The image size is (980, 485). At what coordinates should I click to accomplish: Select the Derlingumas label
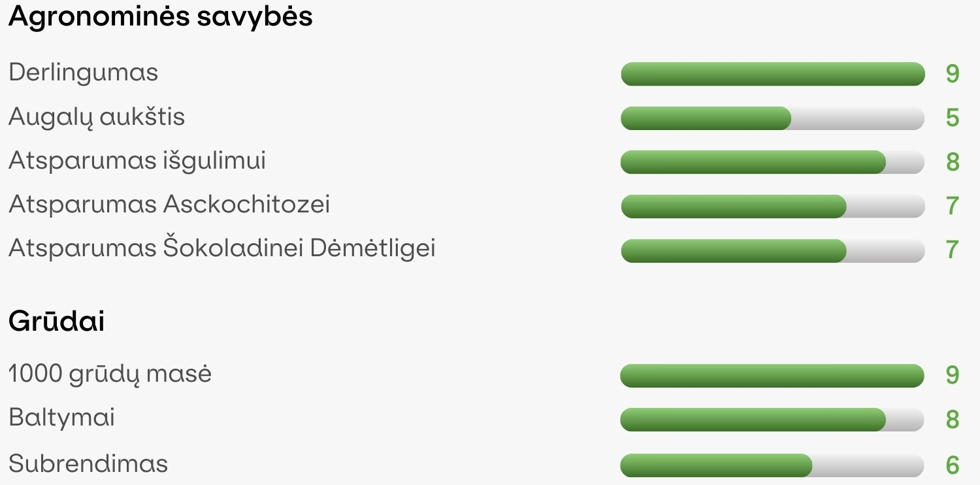(x=84, y=73)
